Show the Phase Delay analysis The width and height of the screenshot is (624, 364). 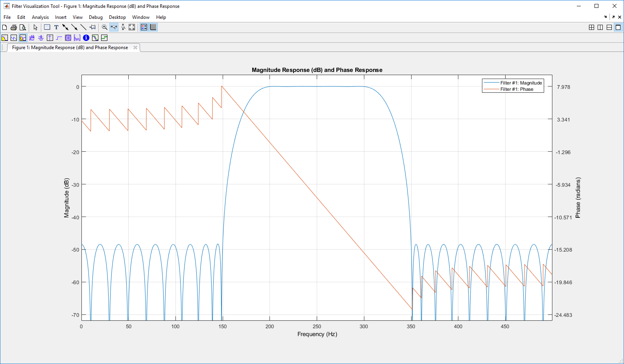coord(41,38)
